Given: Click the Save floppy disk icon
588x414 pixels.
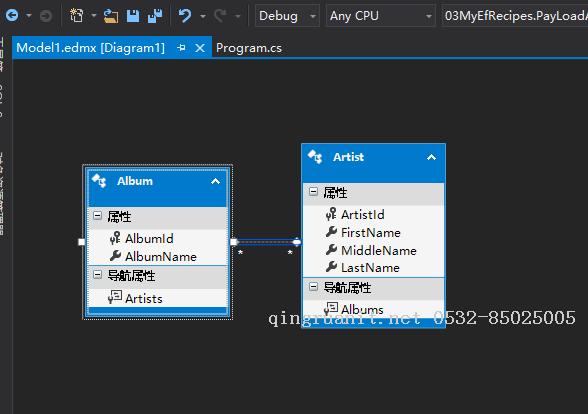Looking at the screenshot, I should point(133,16).
